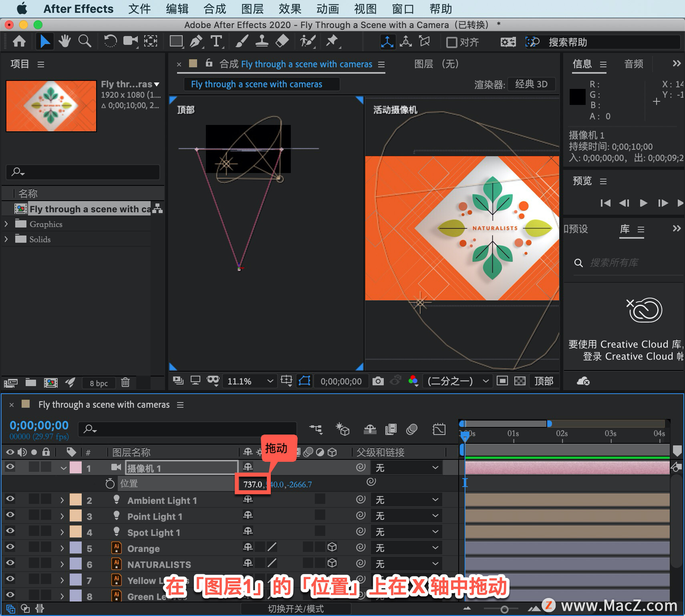This screenshot has height=616, width=685.
Task: Click the trash icon in Project panel
Action: (125, 382)
